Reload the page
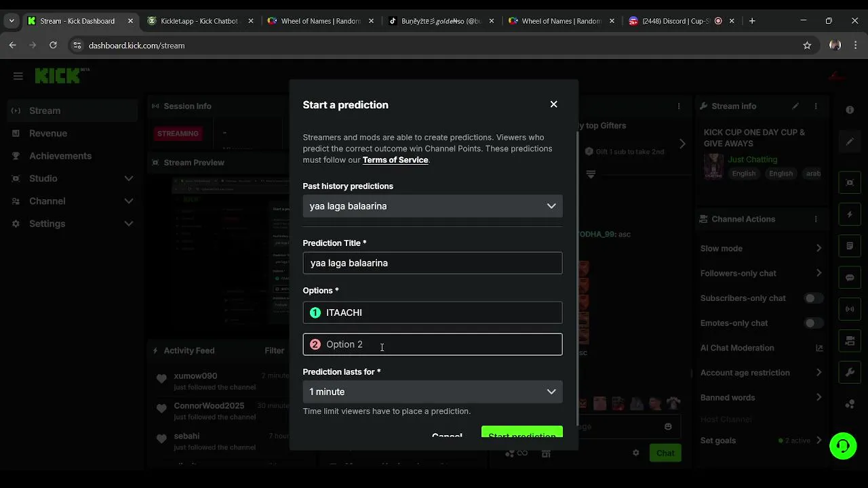The image size is (868, 488). coord(53,45)
